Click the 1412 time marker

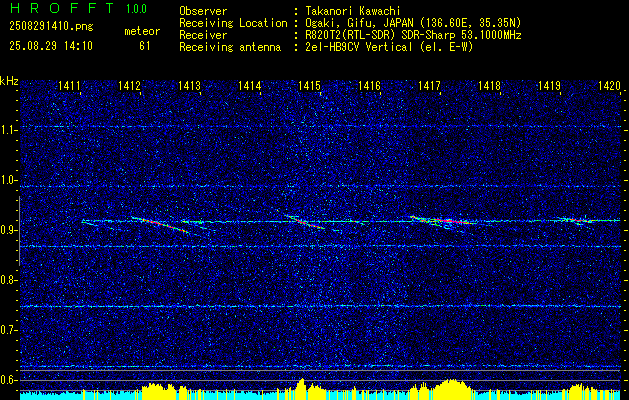tap(130, 85)
